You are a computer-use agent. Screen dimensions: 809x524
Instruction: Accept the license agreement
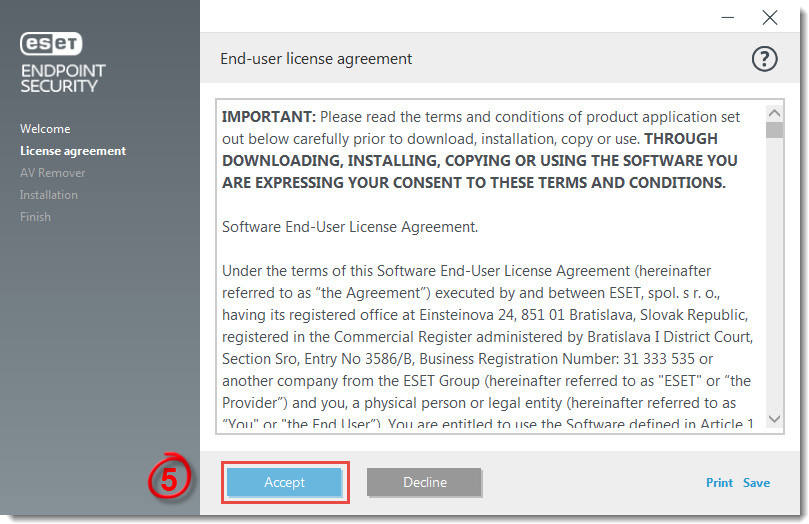point(284,482)
